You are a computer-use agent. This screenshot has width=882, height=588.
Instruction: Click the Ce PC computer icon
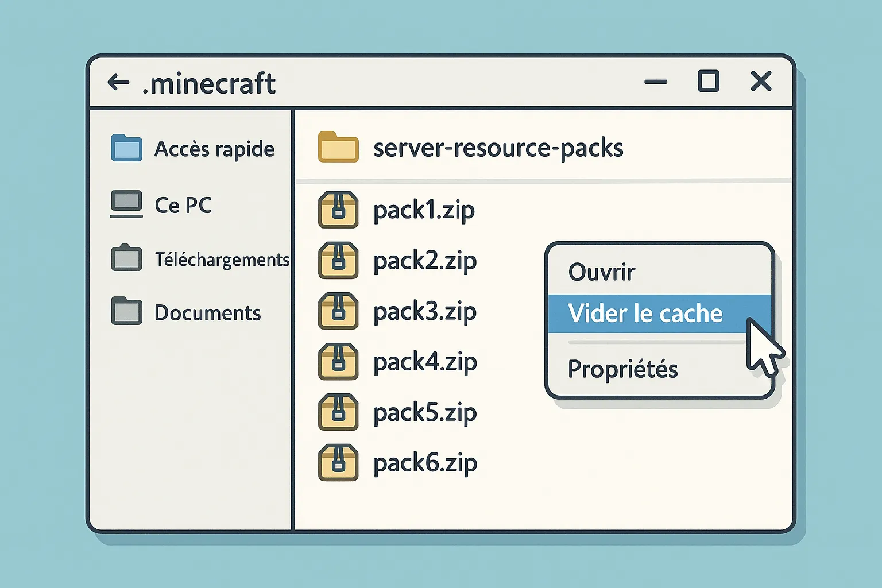[126, 203]
